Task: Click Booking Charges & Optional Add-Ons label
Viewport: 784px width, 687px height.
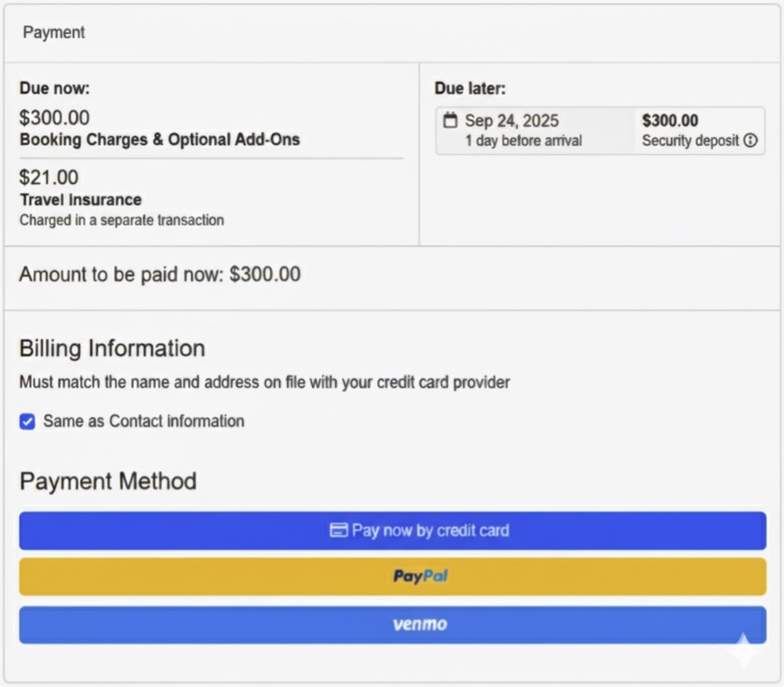Action: pos(160,140)
